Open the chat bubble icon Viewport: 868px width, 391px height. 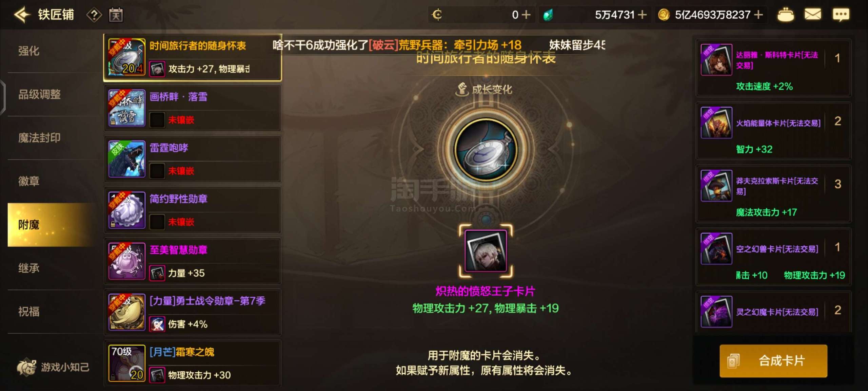click(841, 15)
